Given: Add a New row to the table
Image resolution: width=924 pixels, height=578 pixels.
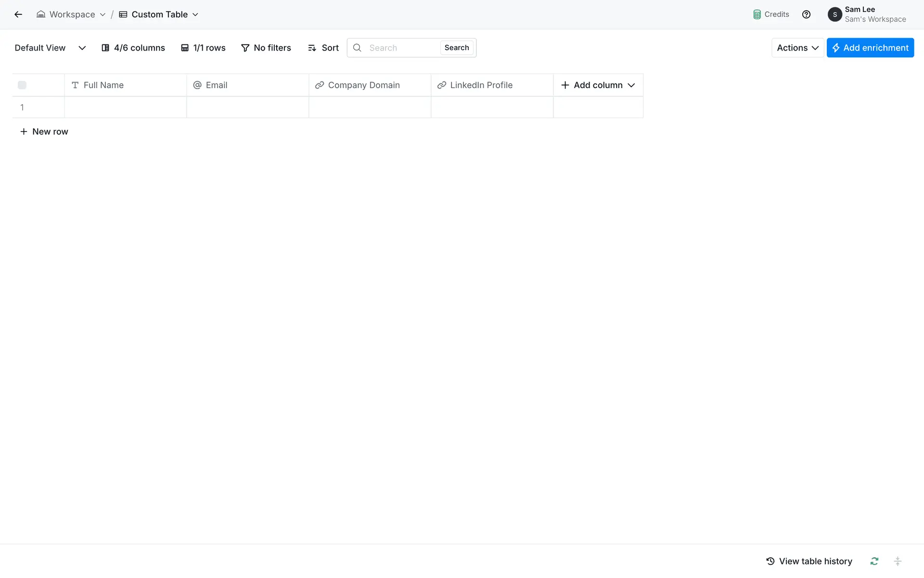Looking at the screenshot, I should (44, 131).
